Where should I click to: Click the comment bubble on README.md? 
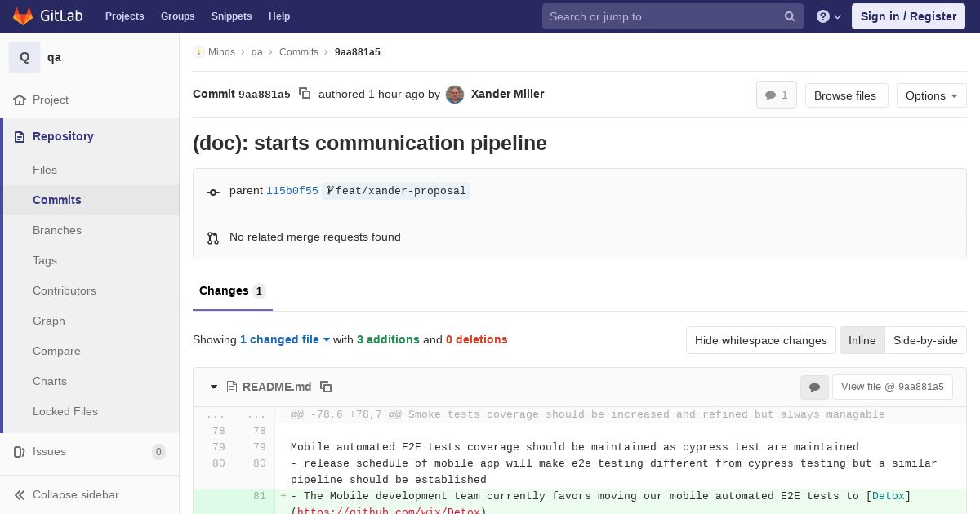pyautogui.click(x=814, y=388)
